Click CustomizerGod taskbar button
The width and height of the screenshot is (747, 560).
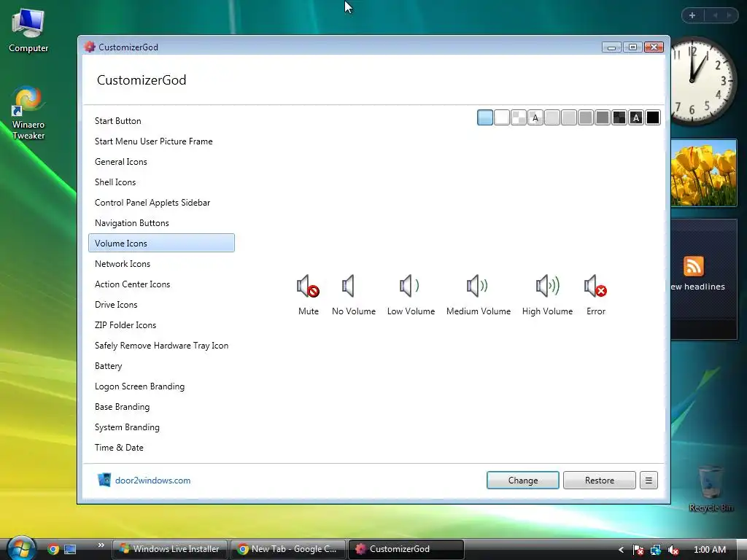pyautogui.click(x=406, y=549)
